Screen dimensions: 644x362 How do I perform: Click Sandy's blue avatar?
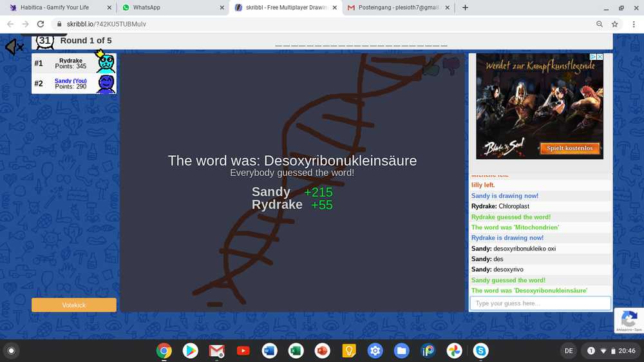coord(106,84)
